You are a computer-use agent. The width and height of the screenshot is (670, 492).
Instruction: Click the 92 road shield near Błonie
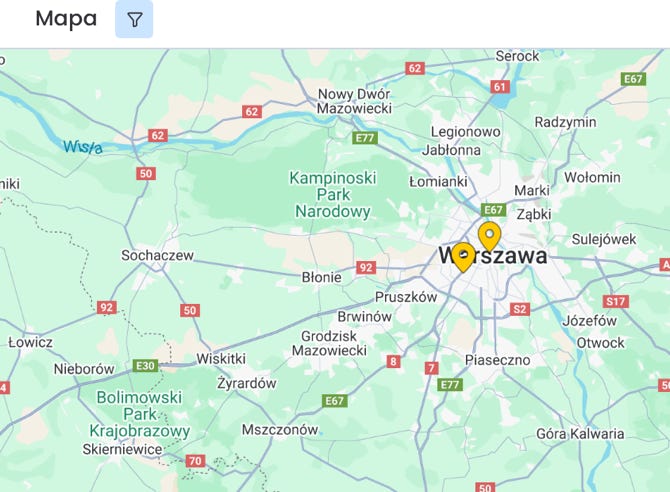click(x=366, y=268)
